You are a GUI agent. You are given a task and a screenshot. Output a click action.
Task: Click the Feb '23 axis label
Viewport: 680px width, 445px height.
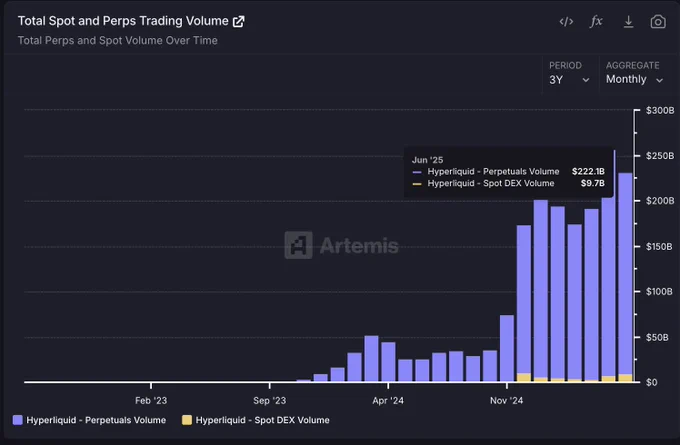pyautogui.click(x=150, y=400)
